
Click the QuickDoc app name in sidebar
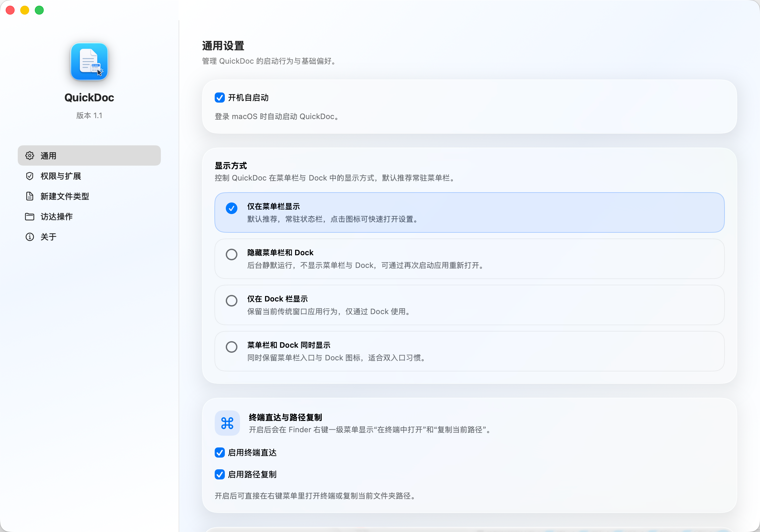coord(89,97)
